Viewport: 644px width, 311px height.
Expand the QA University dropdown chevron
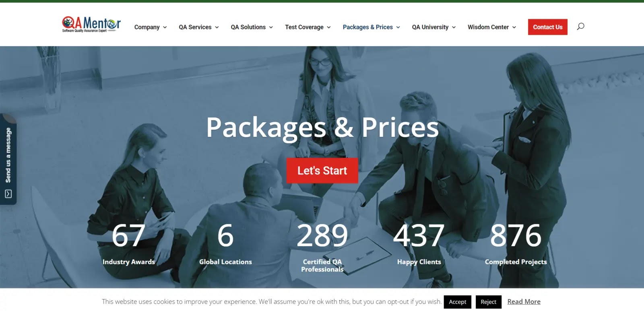[x=454, y=27]
